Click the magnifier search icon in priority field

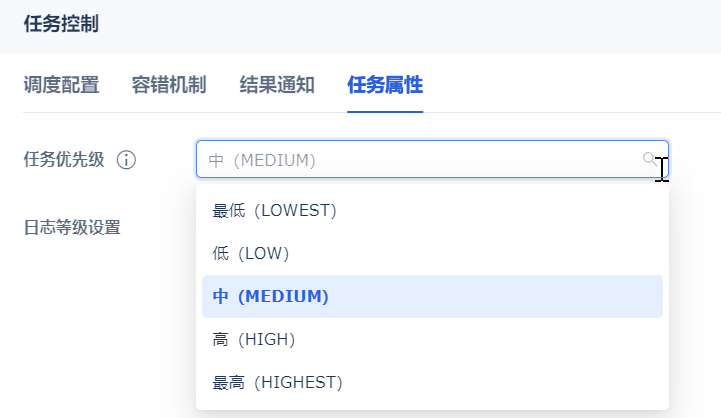point(649,159)
